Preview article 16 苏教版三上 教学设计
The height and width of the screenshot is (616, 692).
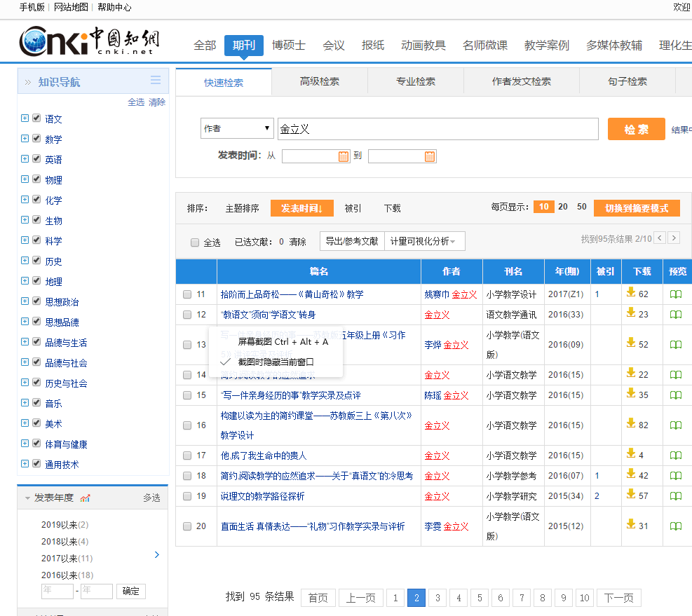(x=676, y=425)
